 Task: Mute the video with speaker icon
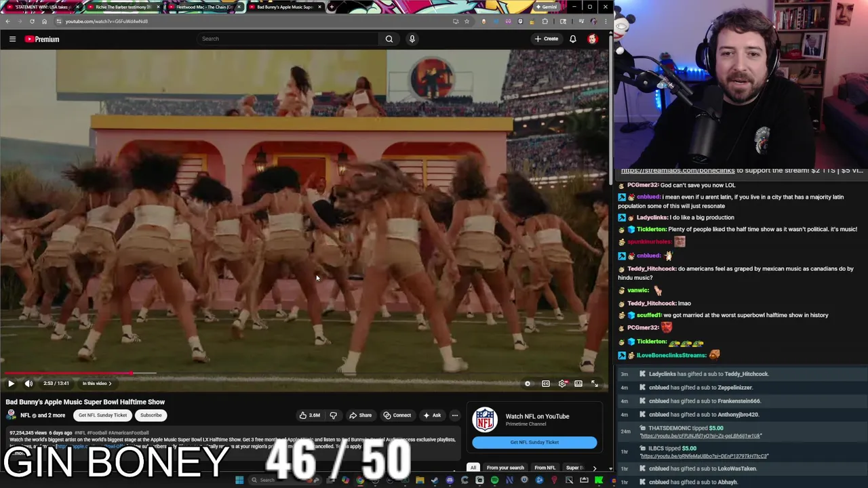click(x=28, y=384)
